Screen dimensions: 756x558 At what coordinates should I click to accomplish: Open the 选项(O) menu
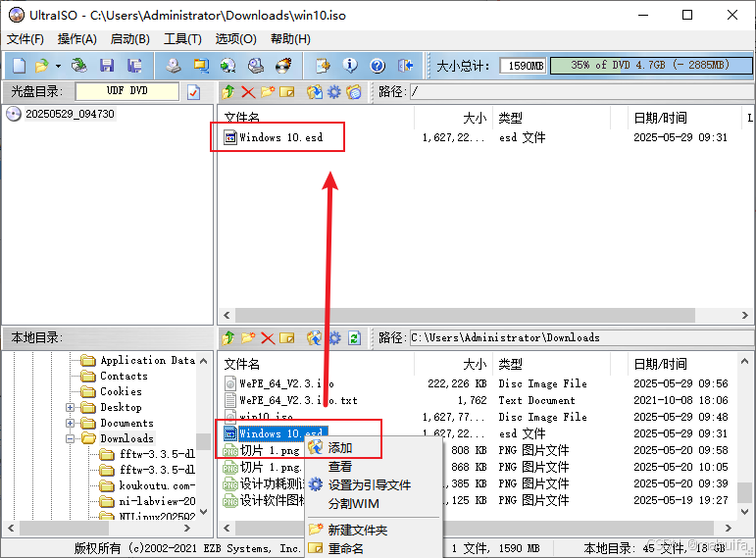tap(235, 39)
